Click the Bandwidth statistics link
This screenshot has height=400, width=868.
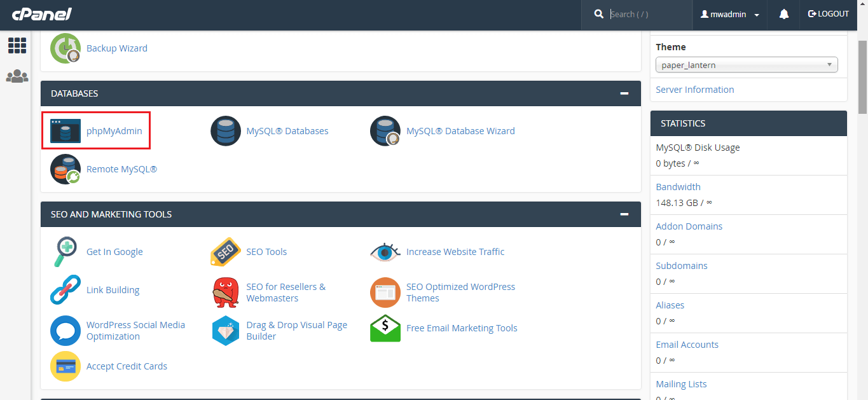[678, 187]
